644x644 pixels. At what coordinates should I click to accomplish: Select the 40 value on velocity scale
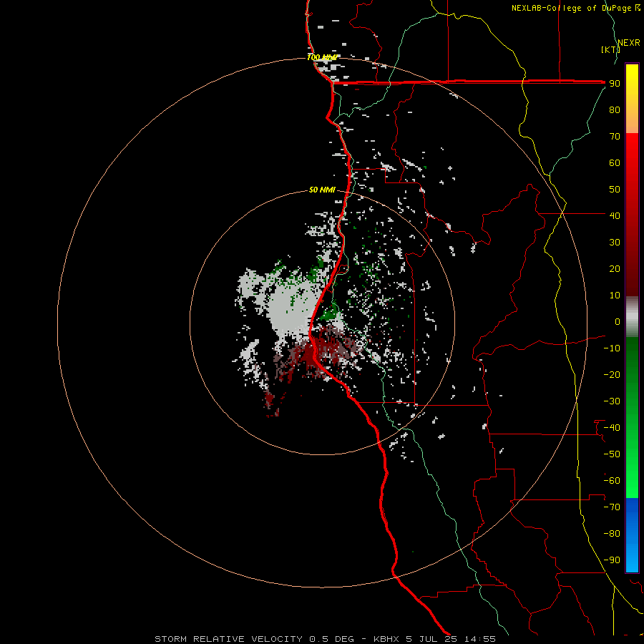point(615,216)
